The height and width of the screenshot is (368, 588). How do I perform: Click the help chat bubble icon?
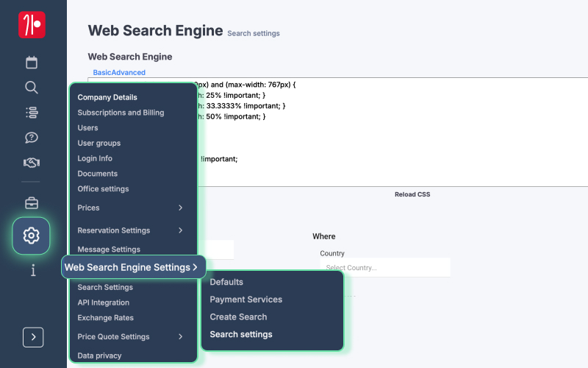[32, 138]
